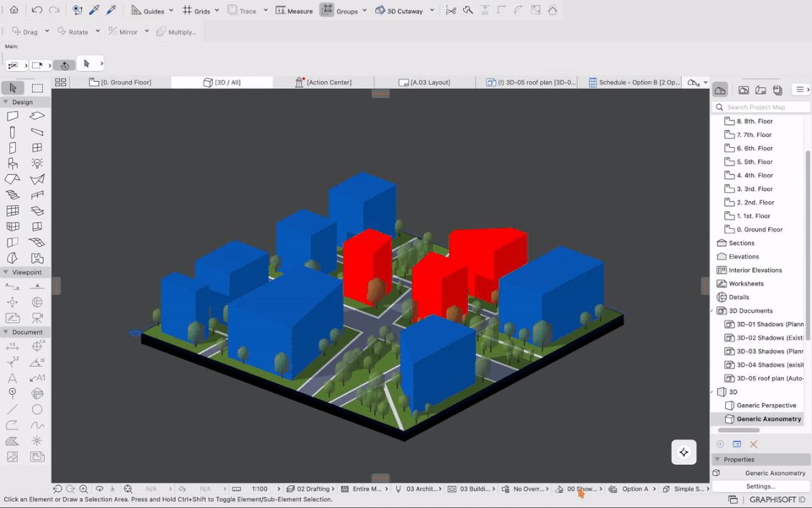Select the Lamp tool
This screenshot has width=812, height=508.
tap(37, 164)
